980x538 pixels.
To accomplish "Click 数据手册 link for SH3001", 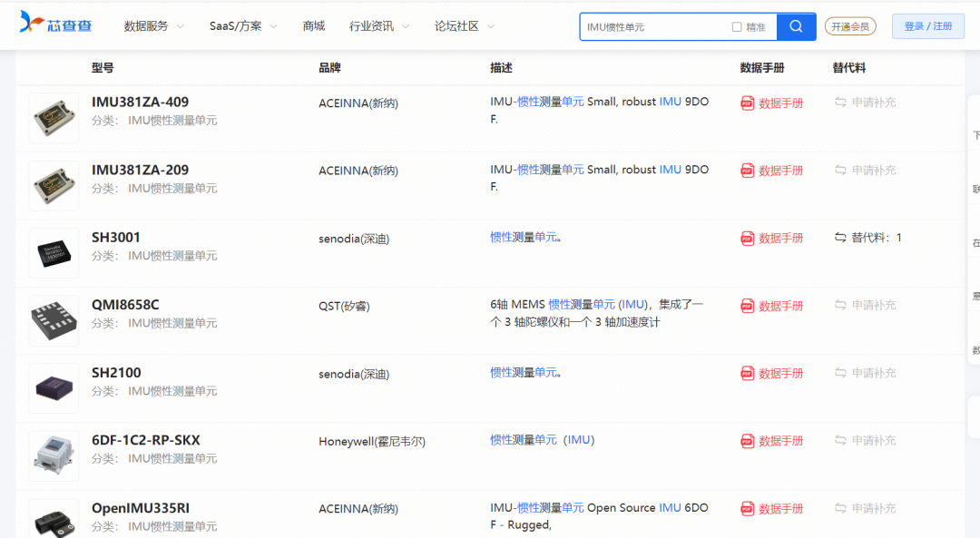I will click(780, 238).
